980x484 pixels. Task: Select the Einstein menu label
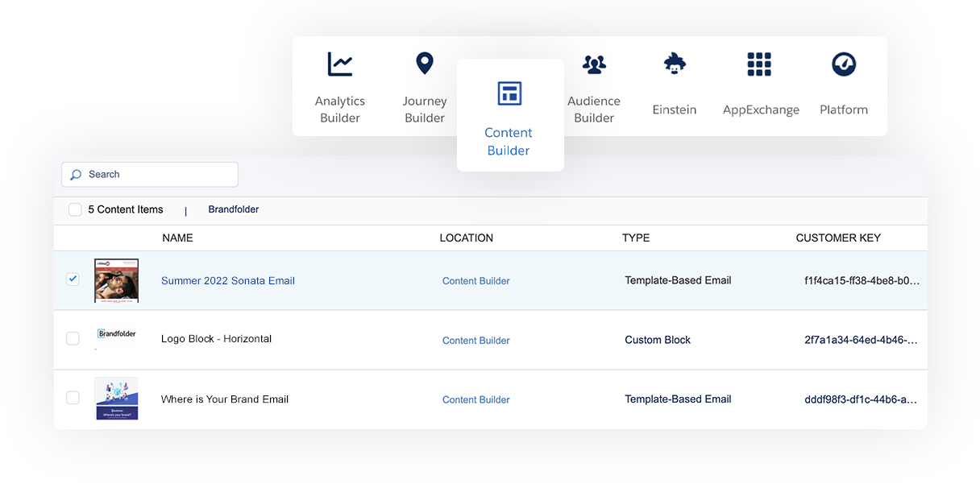(x=675, y=110)
